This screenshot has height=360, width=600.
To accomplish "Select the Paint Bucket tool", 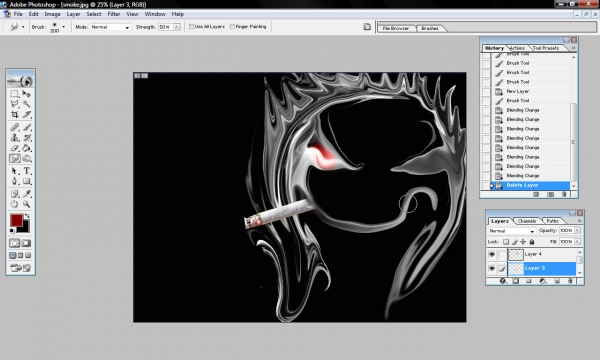I will click(x=26, y=148).
